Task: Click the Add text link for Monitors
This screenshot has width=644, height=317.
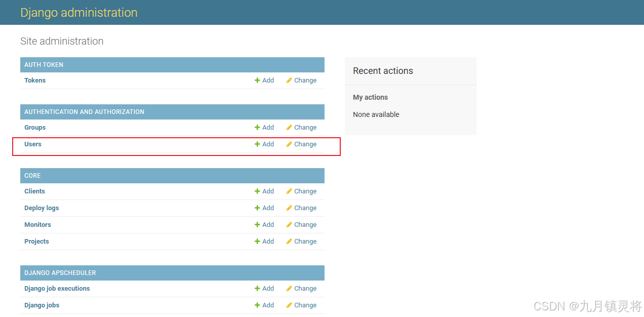Action: [268, 225]
